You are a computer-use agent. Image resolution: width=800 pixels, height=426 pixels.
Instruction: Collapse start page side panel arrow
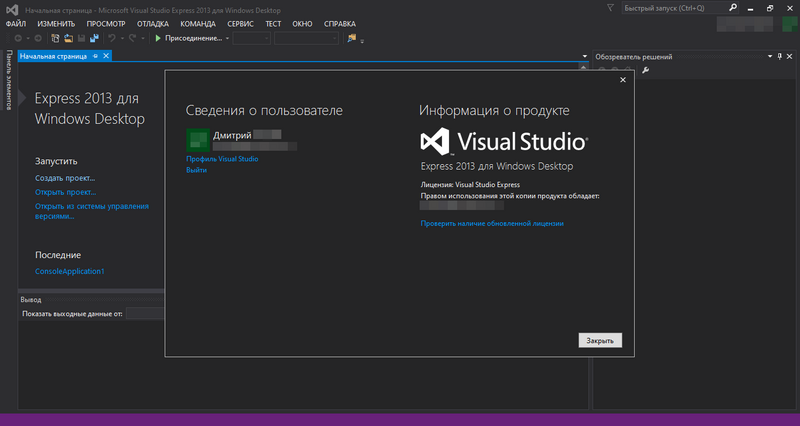22,97
